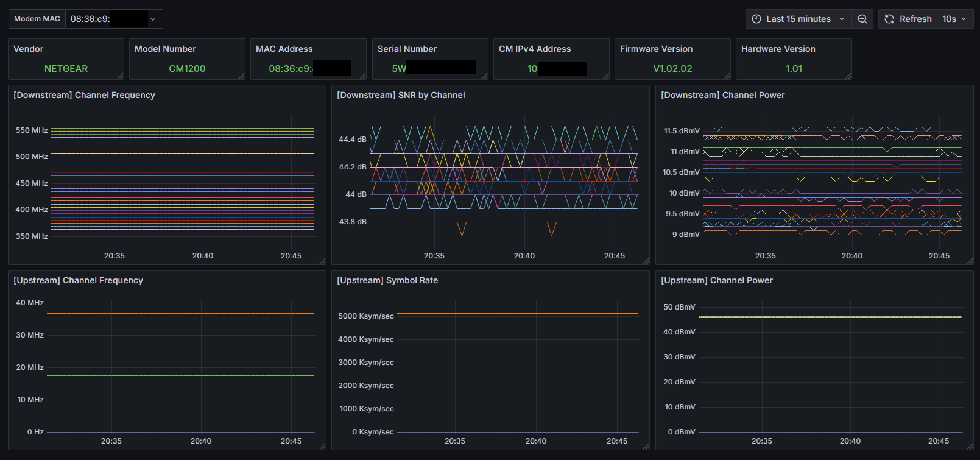Click the 40 MHz upstream axis label

point(30,303)
